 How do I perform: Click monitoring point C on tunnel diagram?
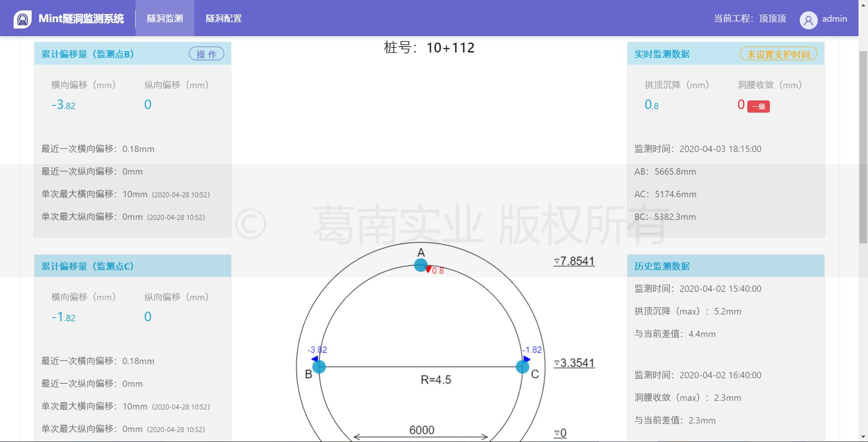coord(522,366)
